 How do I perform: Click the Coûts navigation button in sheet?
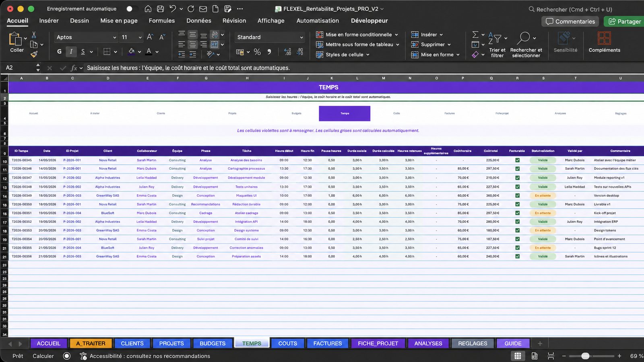point(396,113)
